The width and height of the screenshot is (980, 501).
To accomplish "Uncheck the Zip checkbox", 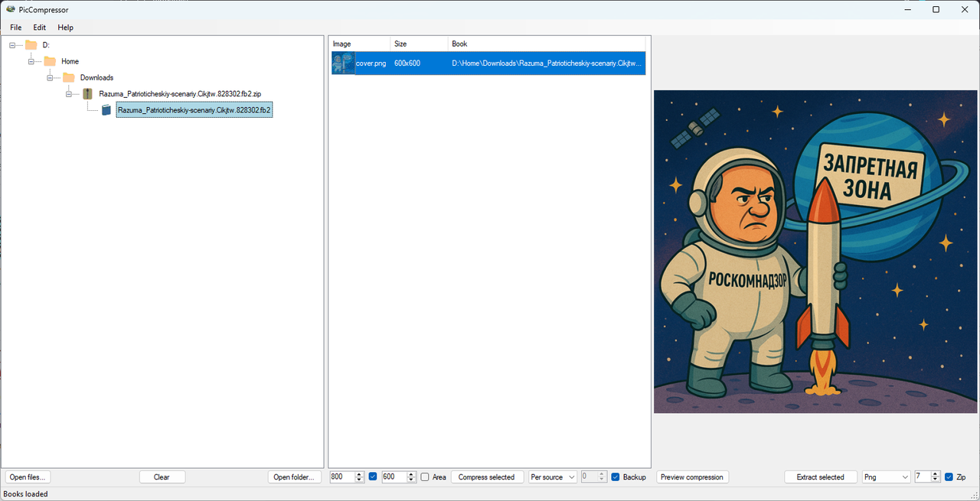I will tap(949, 477).
